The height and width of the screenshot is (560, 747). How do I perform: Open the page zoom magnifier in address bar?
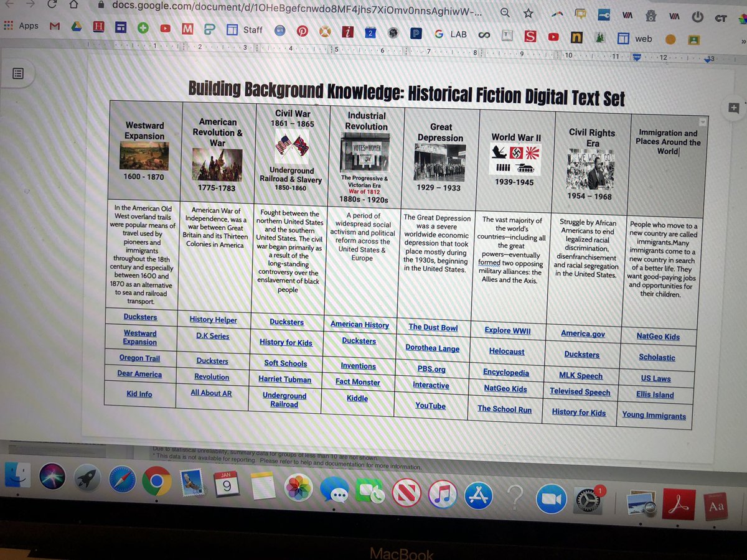coord(505,12)
